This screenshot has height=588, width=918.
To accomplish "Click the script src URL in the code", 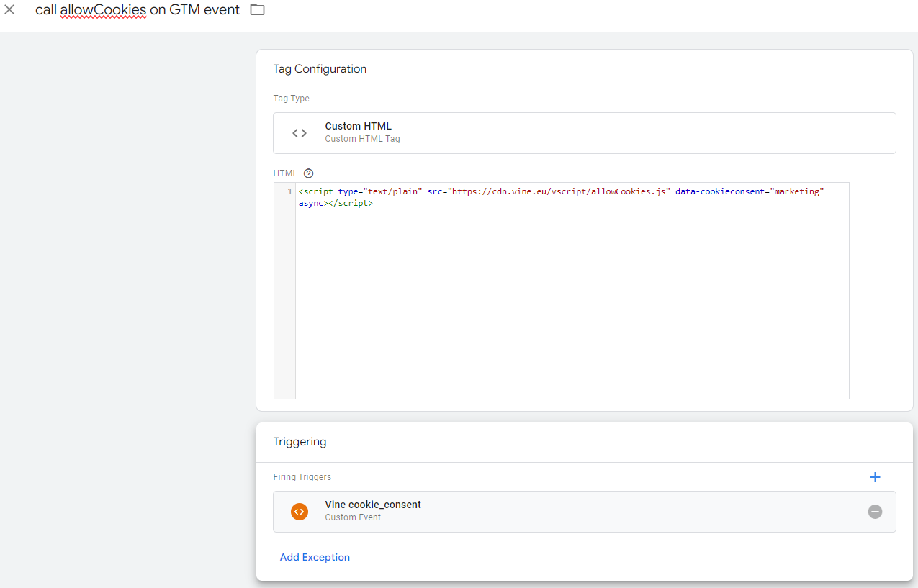I will [x=559, y=192].
